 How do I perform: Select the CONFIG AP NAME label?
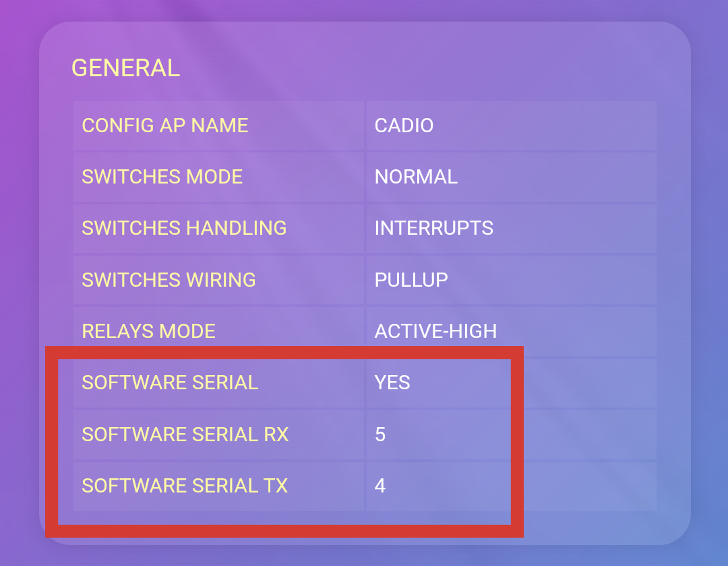(x=165, y=125)
